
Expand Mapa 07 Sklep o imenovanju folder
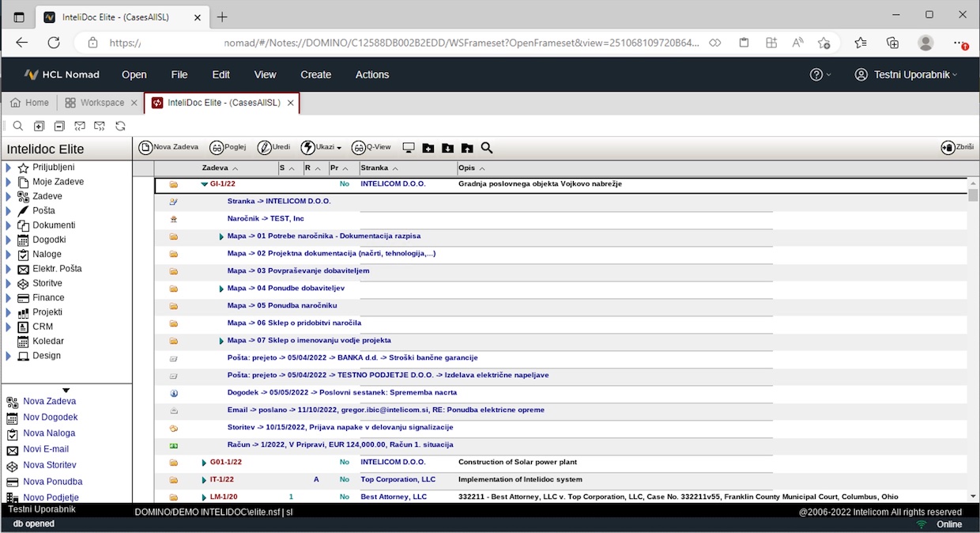click(222, 341)
